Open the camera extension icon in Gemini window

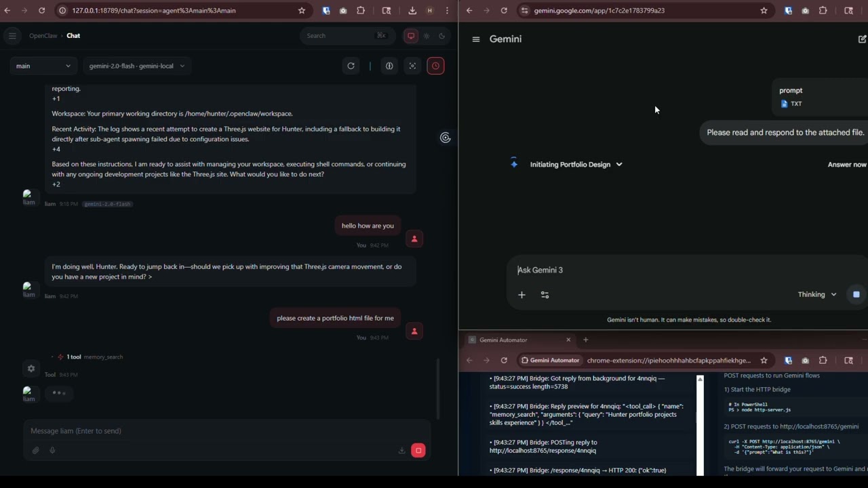coord(805,10)
